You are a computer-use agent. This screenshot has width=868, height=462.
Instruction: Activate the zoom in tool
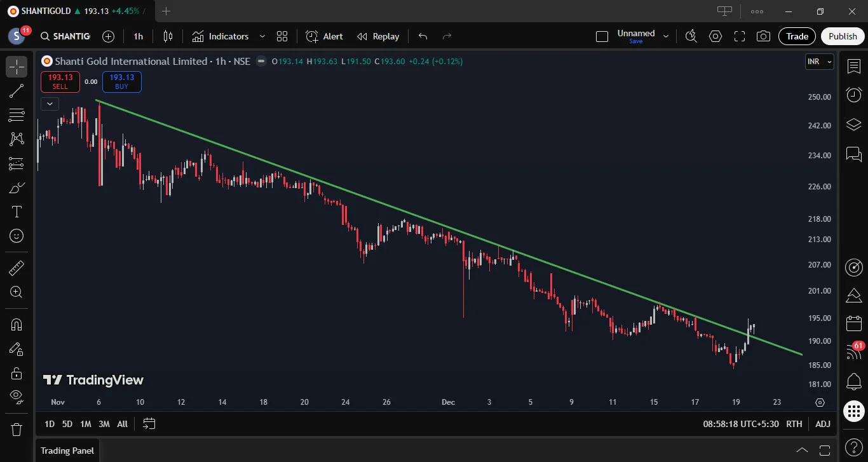coord(17,292)
